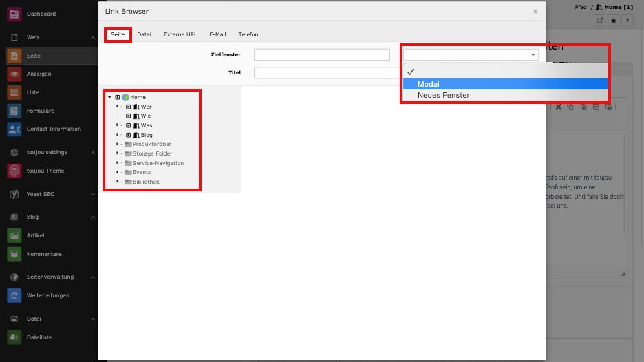Select the Modal option in dropdown
This screenshot has width=644, height=362.
point(504,84)
